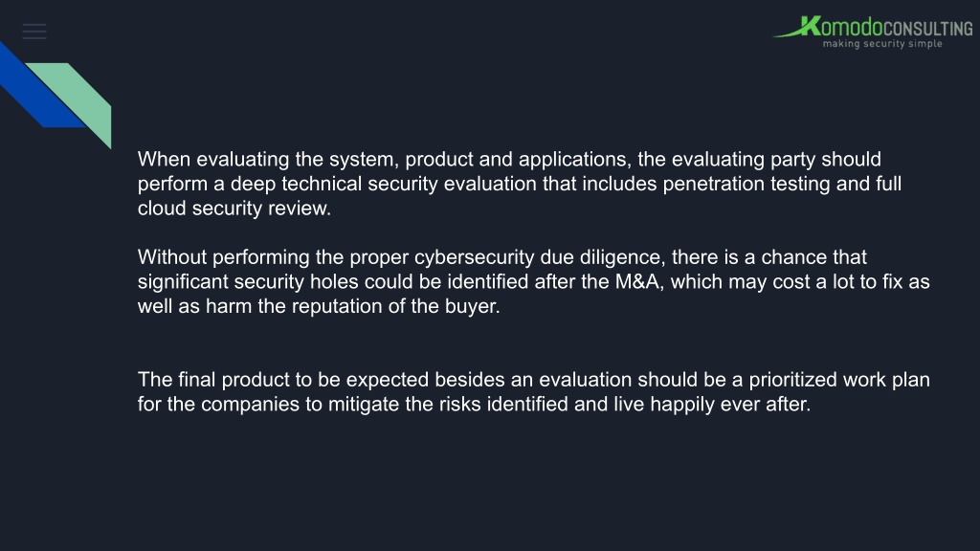Click the phrase 'prioritized work plan'

pyautogui.click(x=839, y=380)
